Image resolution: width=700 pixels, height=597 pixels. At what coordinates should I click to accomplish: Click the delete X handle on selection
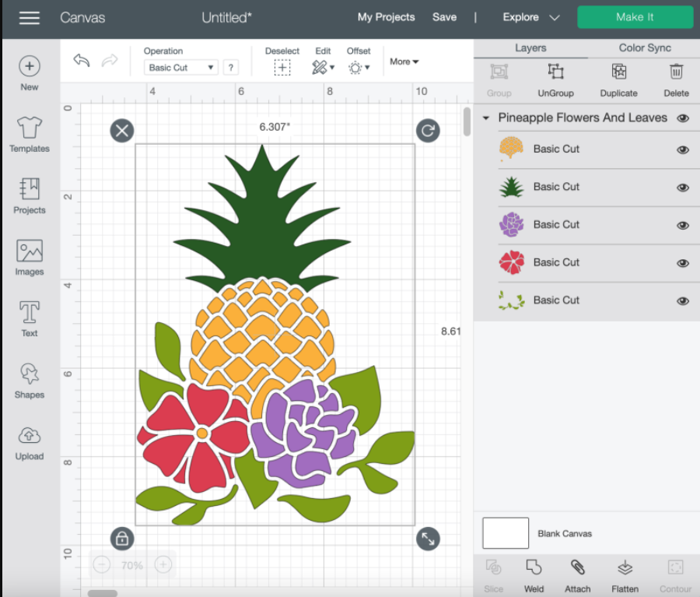coord(122,131)
